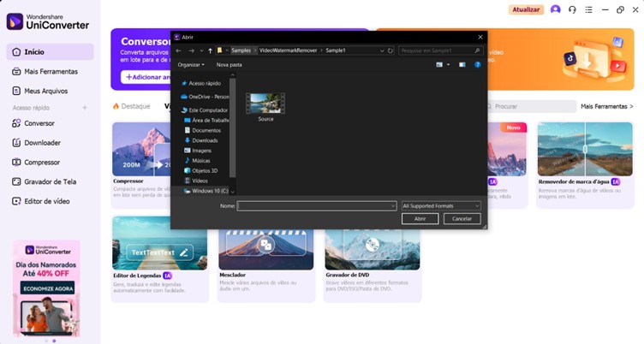Open Mais Ferramentas in sidebar
Image resolution: width=644 pixels, height=344 pixels.
tap(50, 71)
